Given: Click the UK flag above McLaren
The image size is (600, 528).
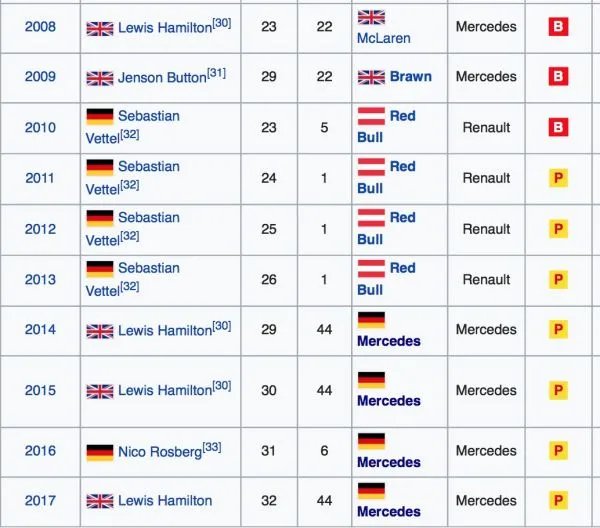Looking at the screenshot, I should [x=371, y=17].
